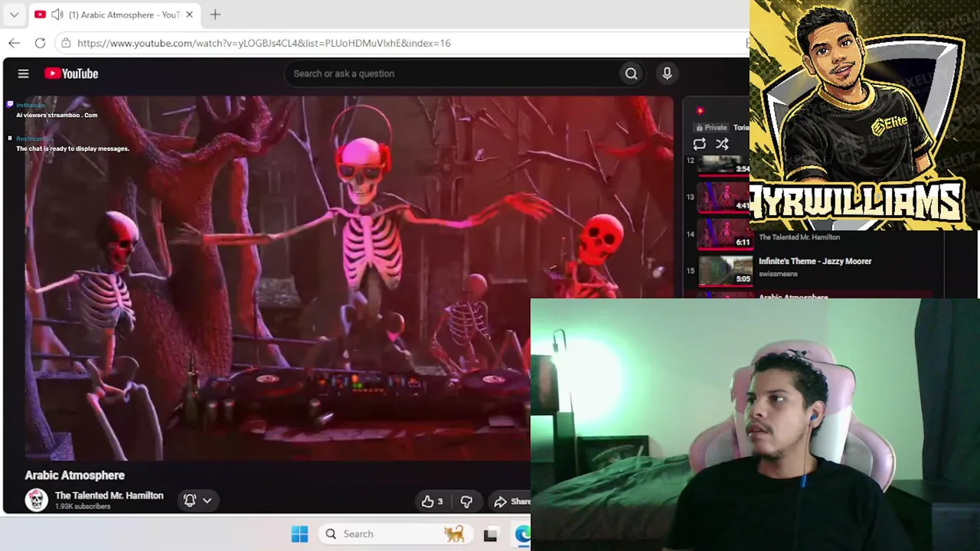Close the Arabic Atmosphere tab
Viewport: 980px width, 551px height.
tap(189, 15)
